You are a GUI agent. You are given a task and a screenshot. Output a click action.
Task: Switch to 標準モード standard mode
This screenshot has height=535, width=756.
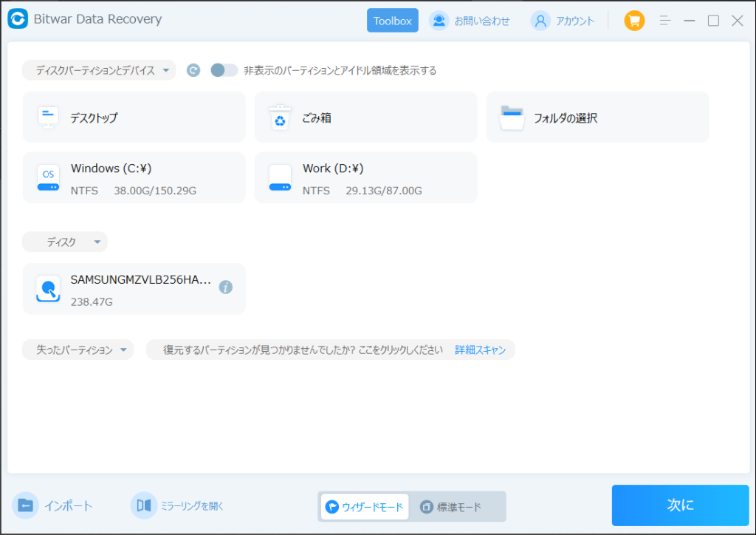click(x=451, y=507)
